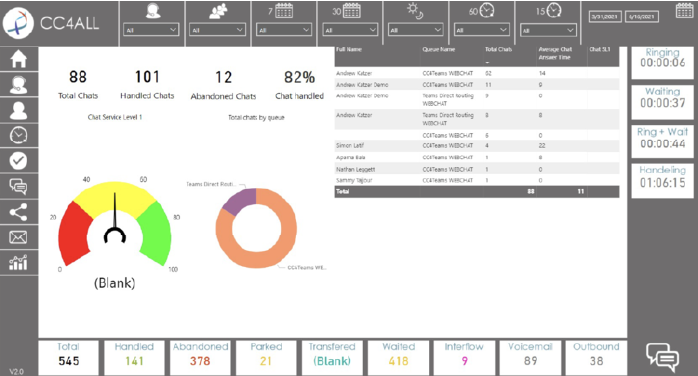Open the chat bubbles sidebar page
The height and width of the screenshot is (376, 698).
(19, 186)
